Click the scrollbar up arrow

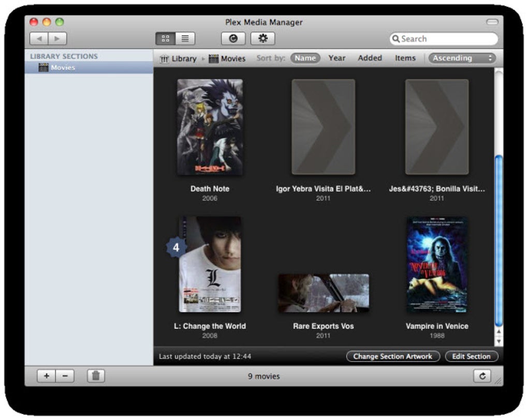coord(498,332)
